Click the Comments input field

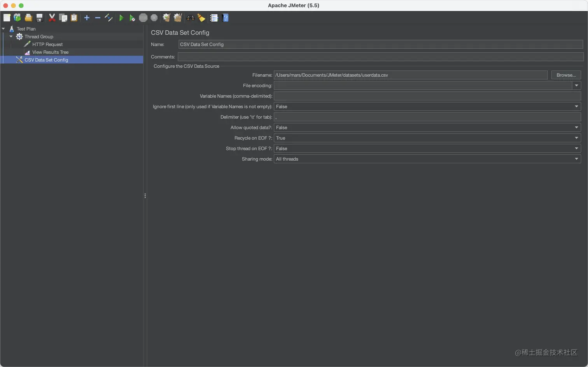[x=381, y=57]
